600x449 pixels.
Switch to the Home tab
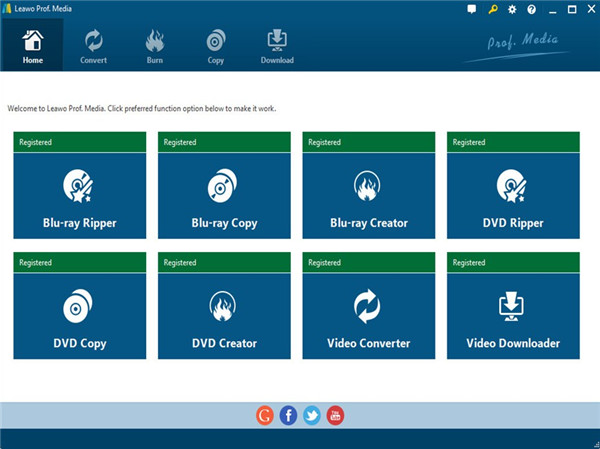pyautogui.click(x=33, y=46)
